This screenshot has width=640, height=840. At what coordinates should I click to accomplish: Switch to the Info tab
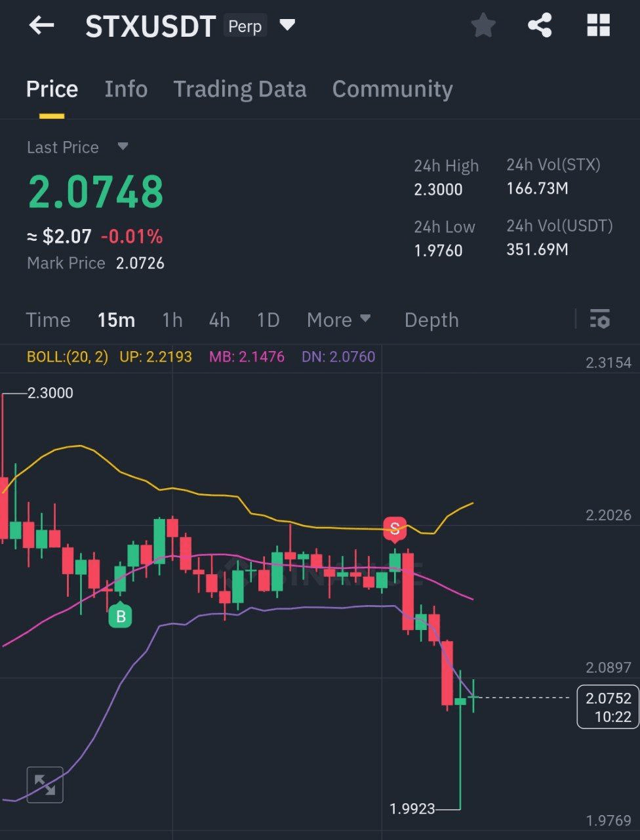126,89
